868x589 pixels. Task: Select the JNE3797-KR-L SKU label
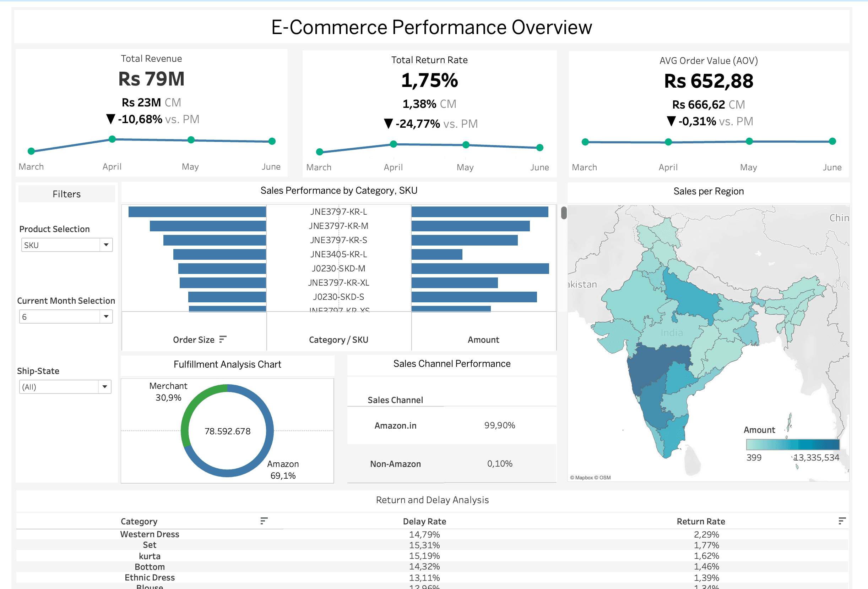click(338, 211)
